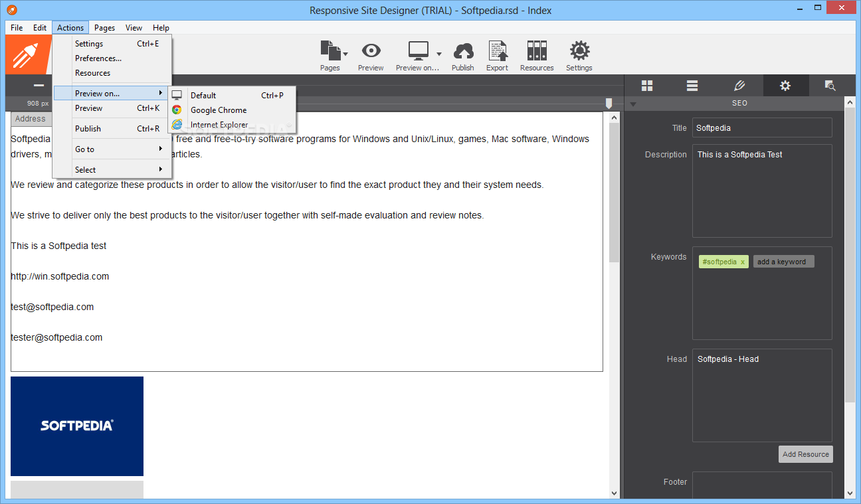The image size is (861, 504).
Task: Open Resources binders toolbar icon
Action: pyautogui.click(x=537, y=50)
